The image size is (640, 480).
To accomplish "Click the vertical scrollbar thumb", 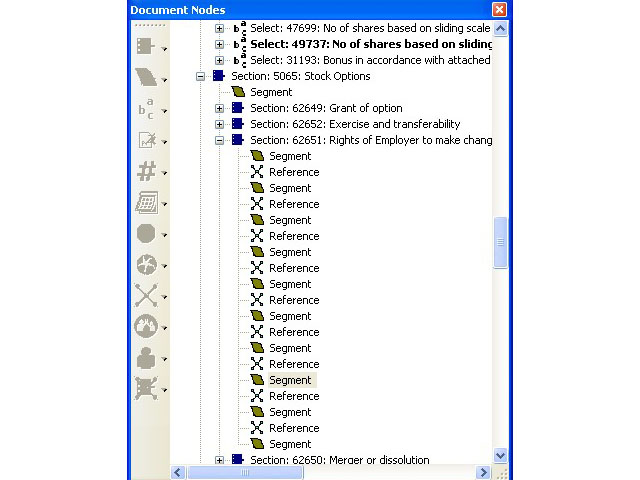I will coord(500,242).
